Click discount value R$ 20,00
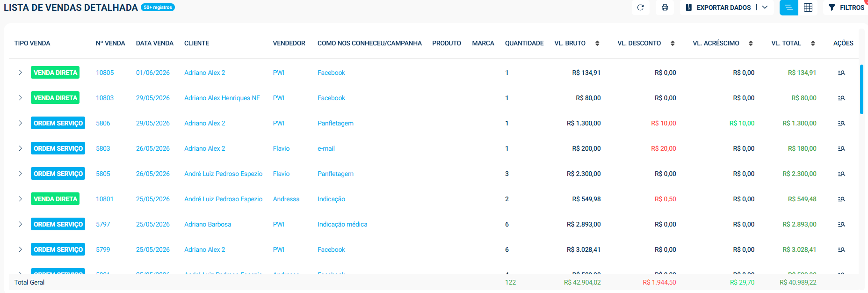This screenshot has width=868, height=293. pyautogui.click(x=664, y=148)
